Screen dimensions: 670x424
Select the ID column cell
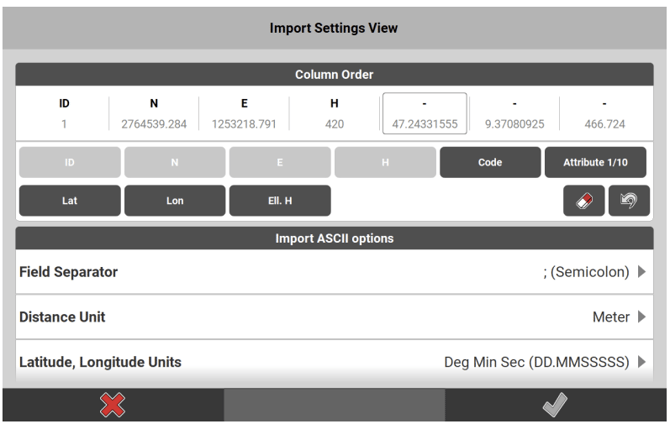point(64,114)
